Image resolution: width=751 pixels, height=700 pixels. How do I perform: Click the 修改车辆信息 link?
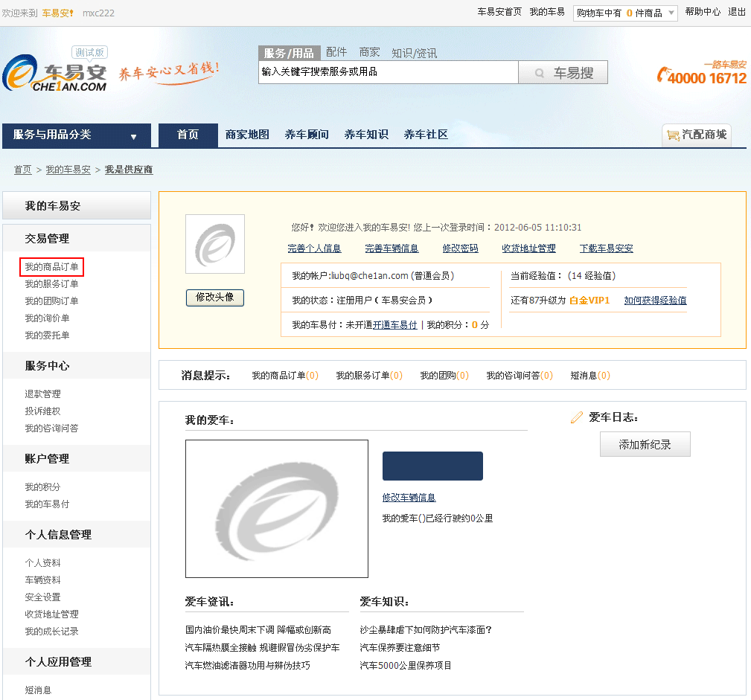coord(409,498)
